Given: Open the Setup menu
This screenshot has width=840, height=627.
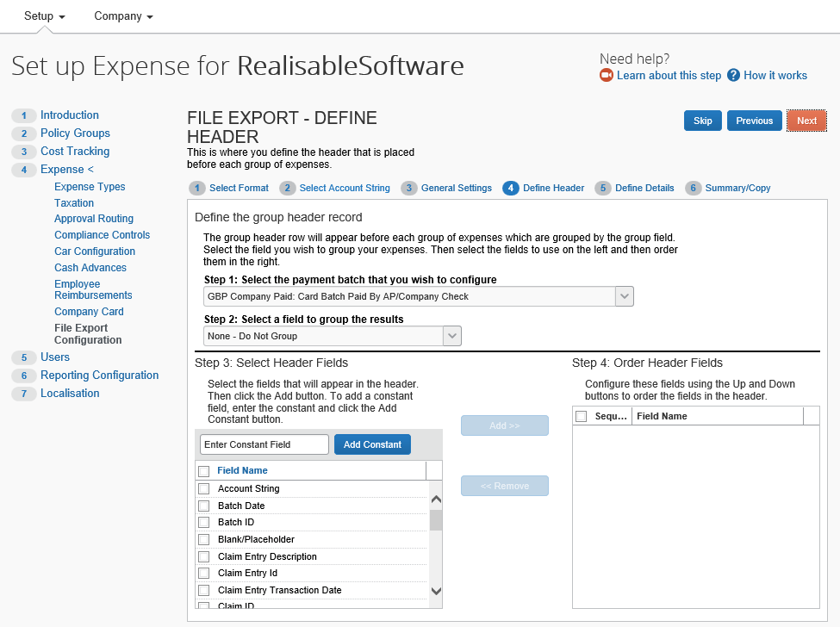Looking at the screenshot, I should click(45, 16).
